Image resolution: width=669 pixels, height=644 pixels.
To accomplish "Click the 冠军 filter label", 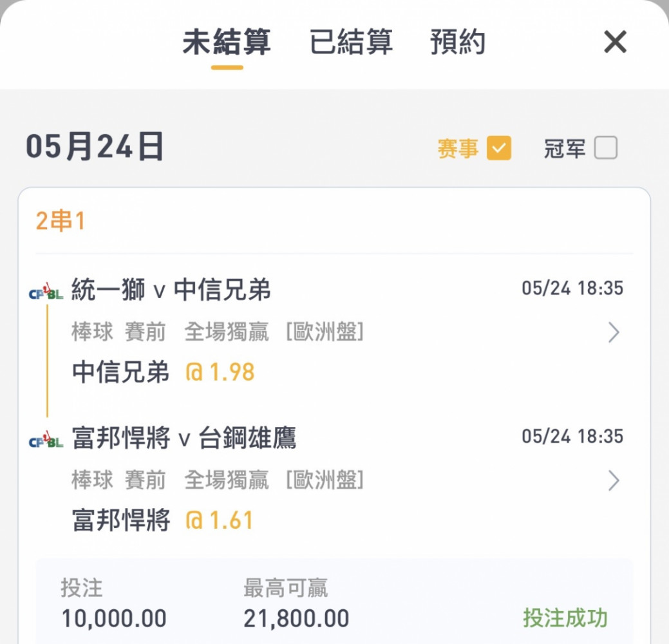I will point(565,149).
